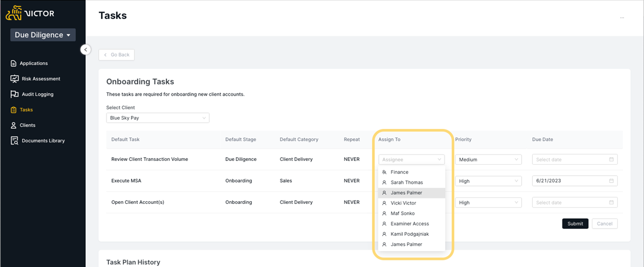Click the user icon beside Kamil Podgajniak
This screenshot has width=644, height=267.
tap(384, 234)
